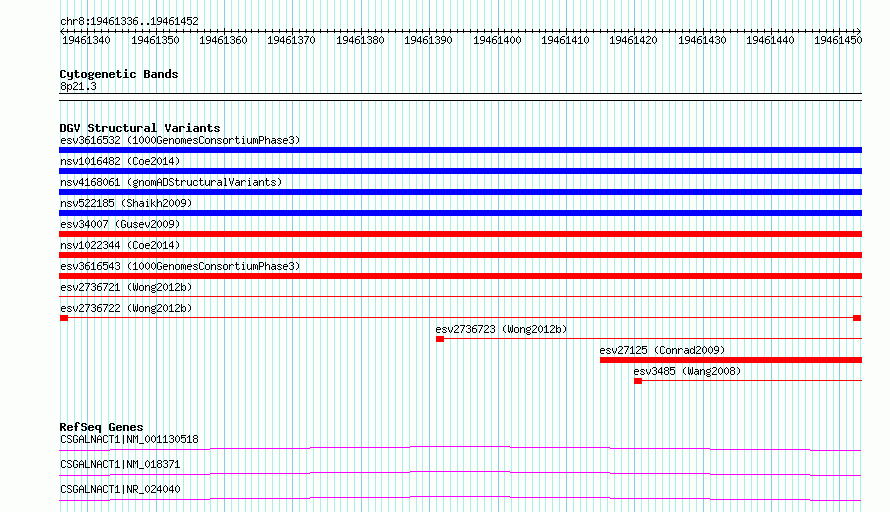Click the esv3485 (Wang2008) variant label

tap(687, 371)
